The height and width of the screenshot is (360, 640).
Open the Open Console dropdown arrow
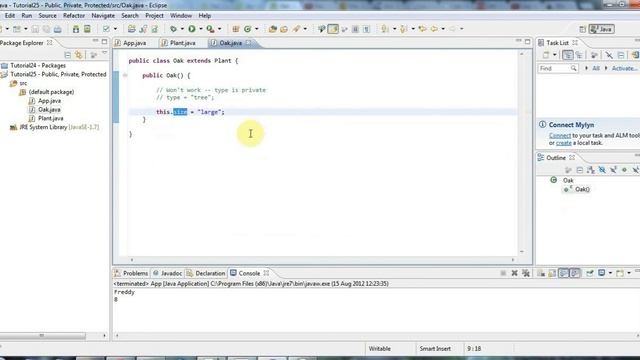629,273
